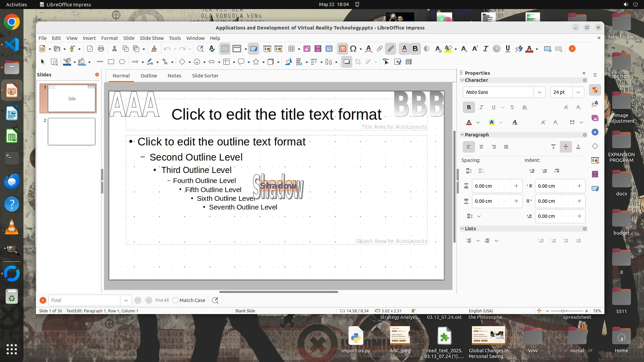Open the Slide Show menu
Viewport: 644px width, 362px height.
pyautogui.click(x=152, y=38)
